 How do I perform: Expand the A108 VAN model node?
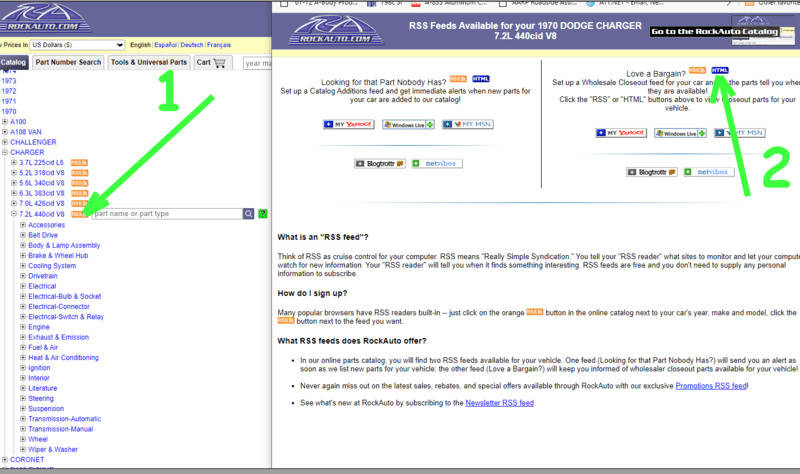click(5, 132)
